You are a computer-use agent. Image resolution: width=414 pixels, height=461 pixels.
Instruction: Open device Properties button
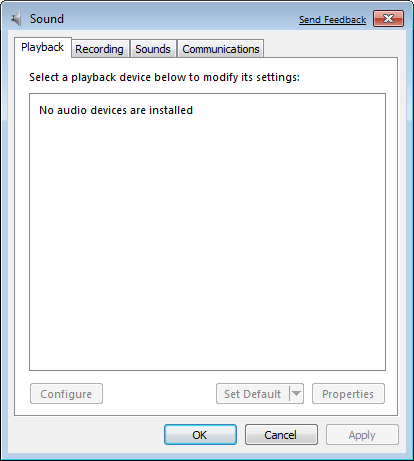[348, 394]
